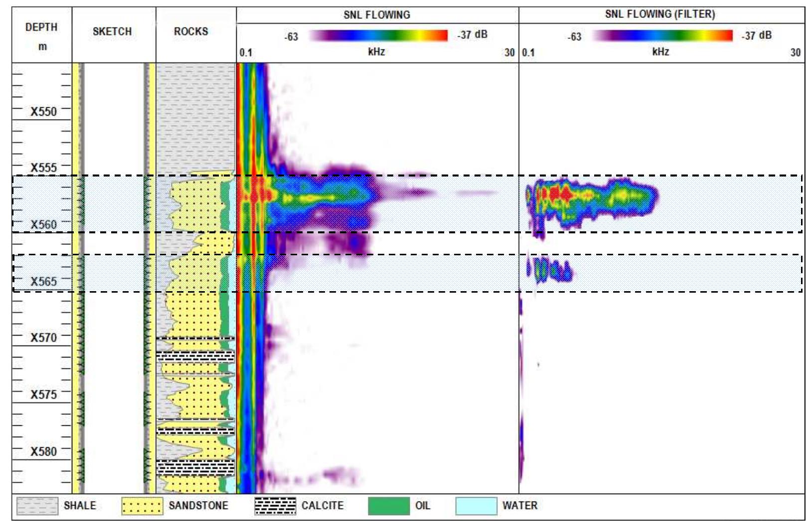This screenshot has width=812, height=521.
Task: Click the depth unit 'm' label
Action: point(42,47)
